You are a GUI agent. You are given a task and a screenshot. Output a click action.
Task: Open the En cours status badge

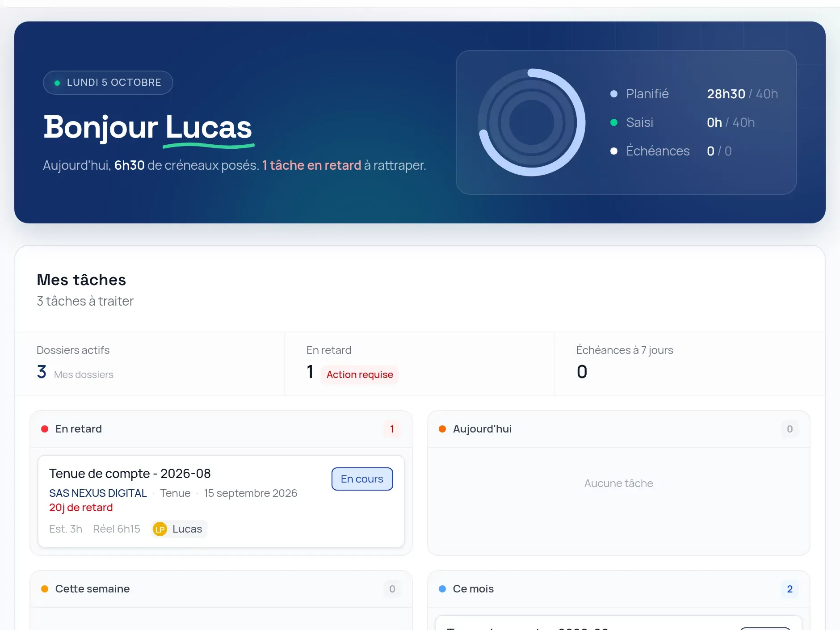point(362,479)
